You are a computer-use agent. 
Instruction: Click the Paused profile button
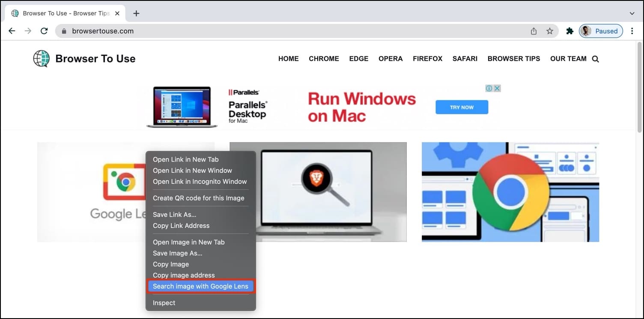(x=601, y=31)
